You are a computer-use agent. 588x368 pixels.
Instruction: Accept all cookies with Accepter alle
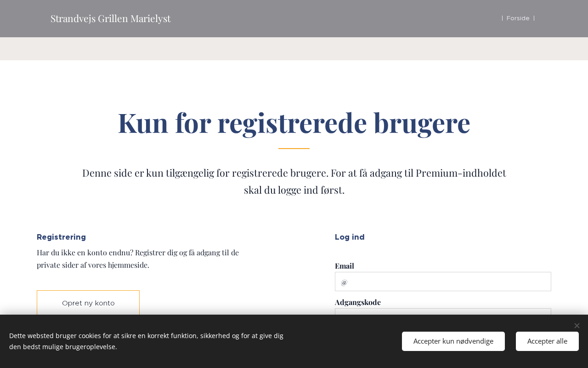(547, 341)
